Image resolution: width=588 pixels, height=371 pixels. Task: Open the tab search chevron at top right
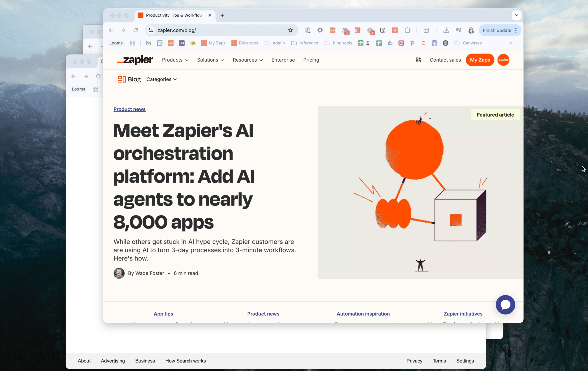click(516, 15)
